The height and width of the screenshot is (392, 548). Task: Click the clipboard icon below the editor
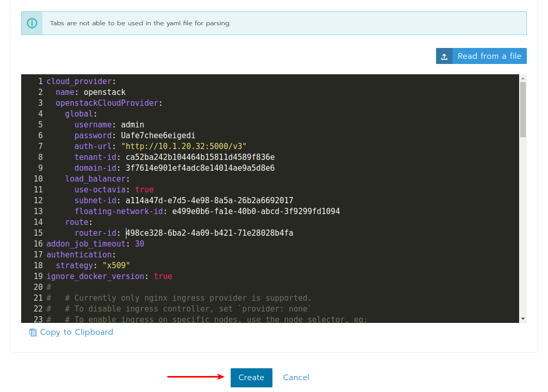pos(33,333)
